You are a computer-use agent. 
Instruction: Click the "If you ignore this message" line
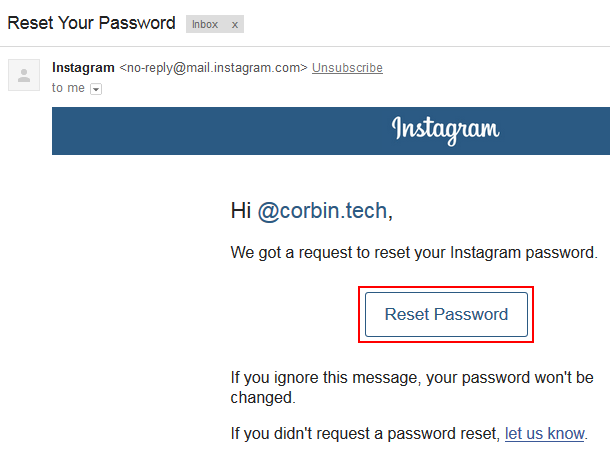click(412, 378)
